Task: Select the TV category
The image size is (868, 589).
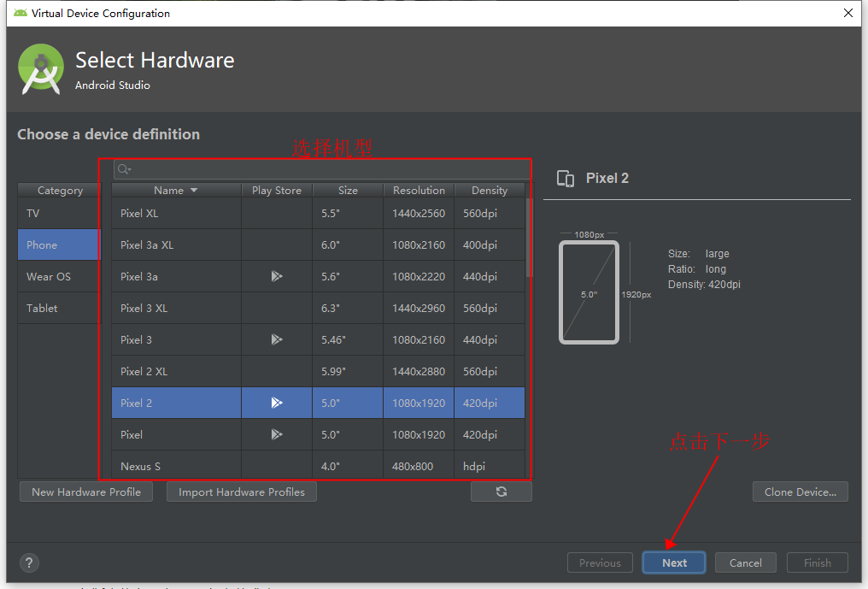Action: pyautogui.click(x=59, y=214)
